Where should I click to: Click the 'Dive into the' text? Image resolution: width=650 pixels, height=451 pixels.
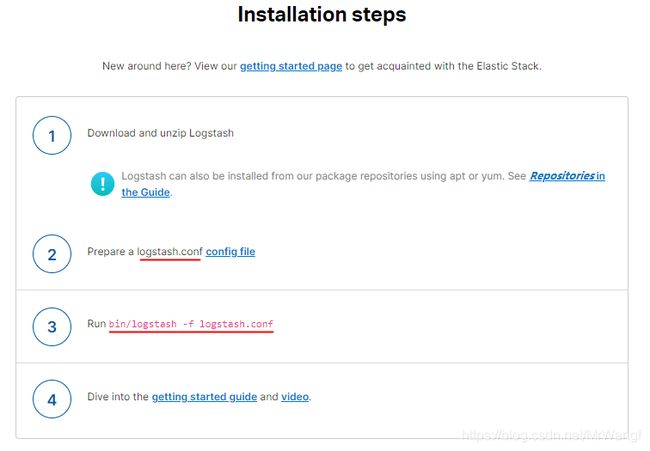point(118,397)
